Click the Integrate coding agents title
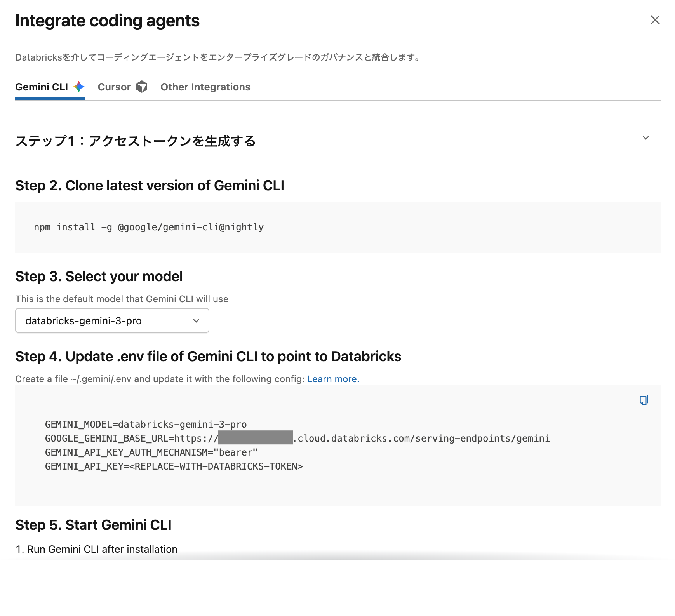This screenshot has width=675, height=616. pos(107,21)
